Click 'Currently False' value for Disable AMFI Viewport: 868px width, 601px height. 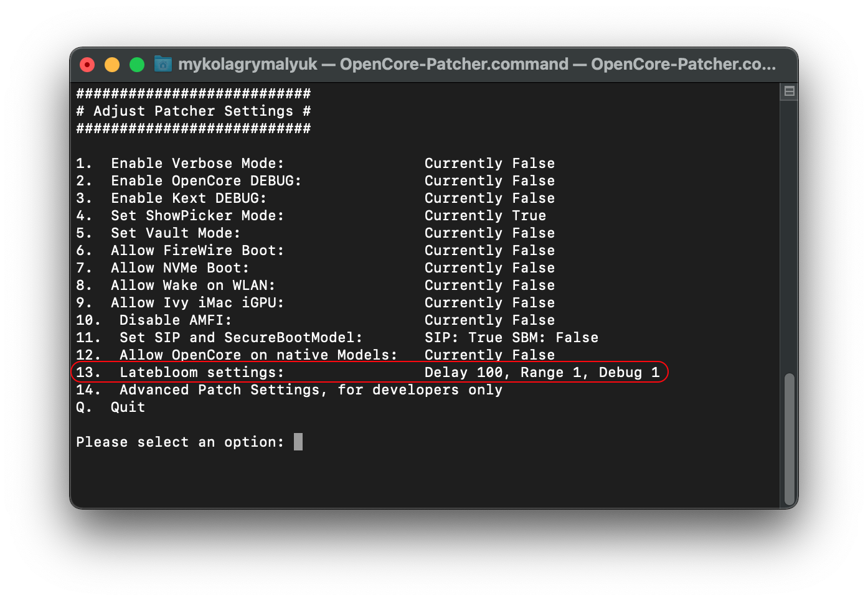point(489,320)
